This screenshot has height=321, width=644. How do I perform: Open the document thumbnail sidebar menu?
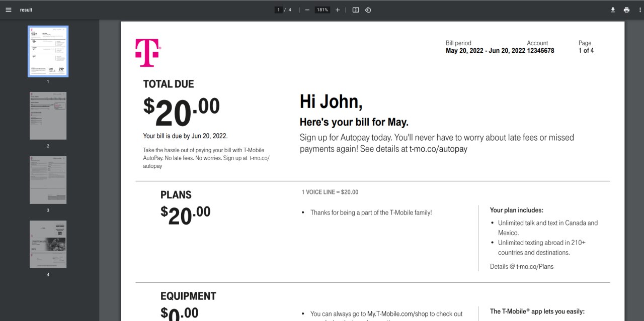coord(8,10)
